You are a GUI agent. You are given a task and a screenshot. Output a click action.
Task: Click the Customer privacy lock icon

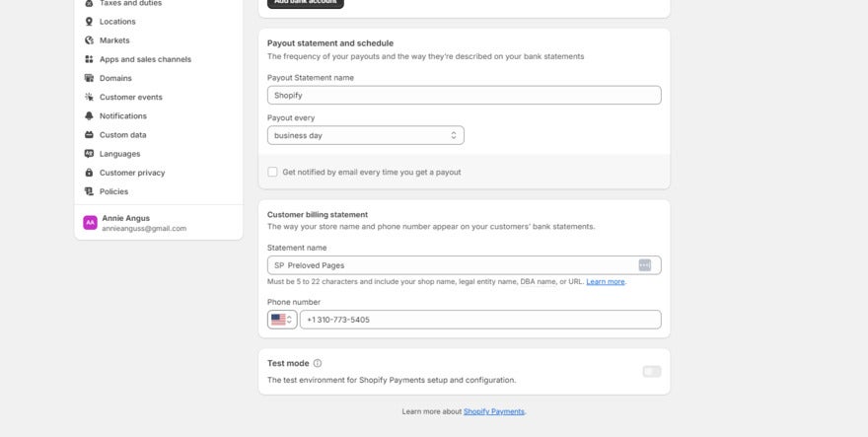(x=89, y=173)
